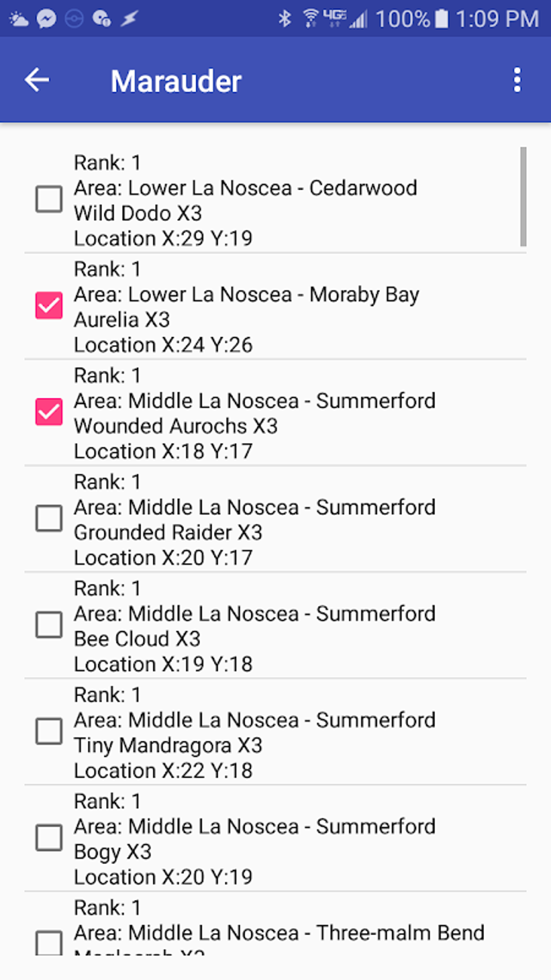Viewport: 551px width, 980px height.
Task: Tick the Bogy X3 checkbox
Action: pos(49,838)
